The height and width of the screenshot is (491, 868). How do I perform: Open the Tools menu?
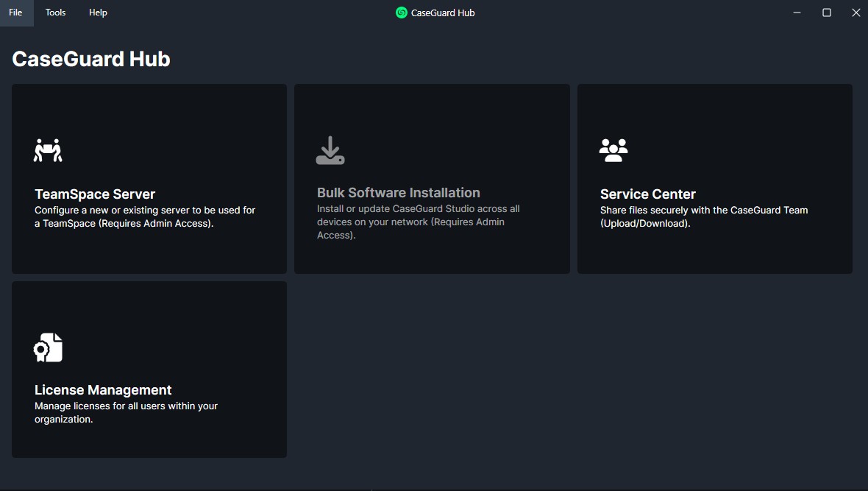[55, 13]
